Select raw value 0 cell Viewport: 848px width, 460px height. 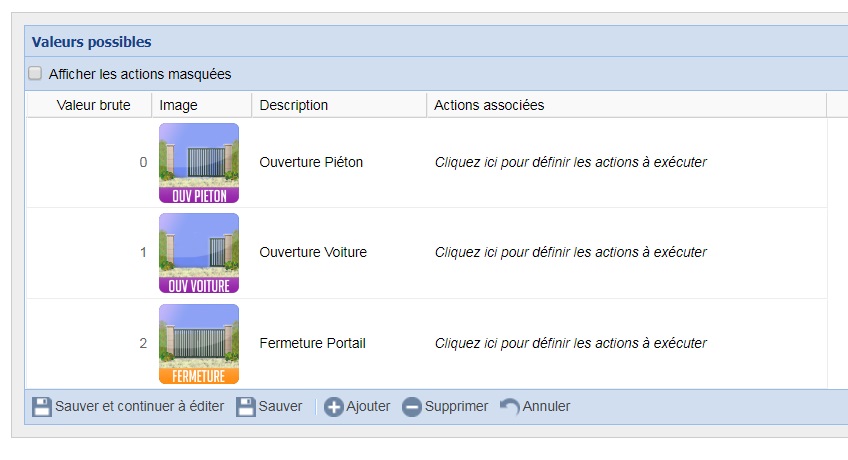click(143, 162)
